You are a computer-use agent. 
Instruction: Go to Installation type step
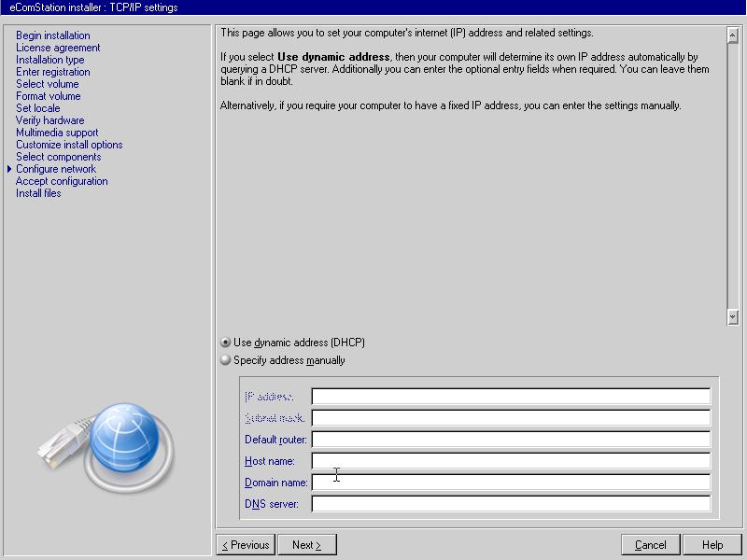[x=50, y=60]
